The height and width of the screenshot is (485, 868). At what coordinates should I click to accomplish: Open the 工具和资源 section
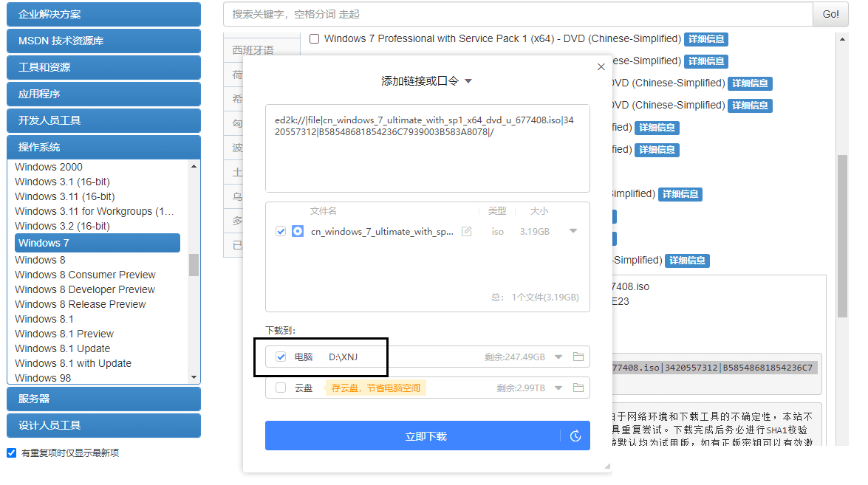[103, 67]
